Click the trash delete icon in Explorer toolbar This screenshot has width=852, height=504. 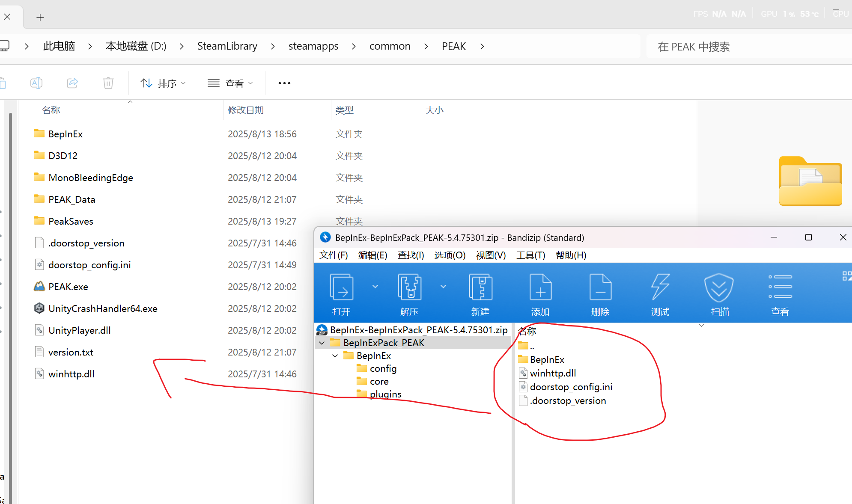[108, 83]
